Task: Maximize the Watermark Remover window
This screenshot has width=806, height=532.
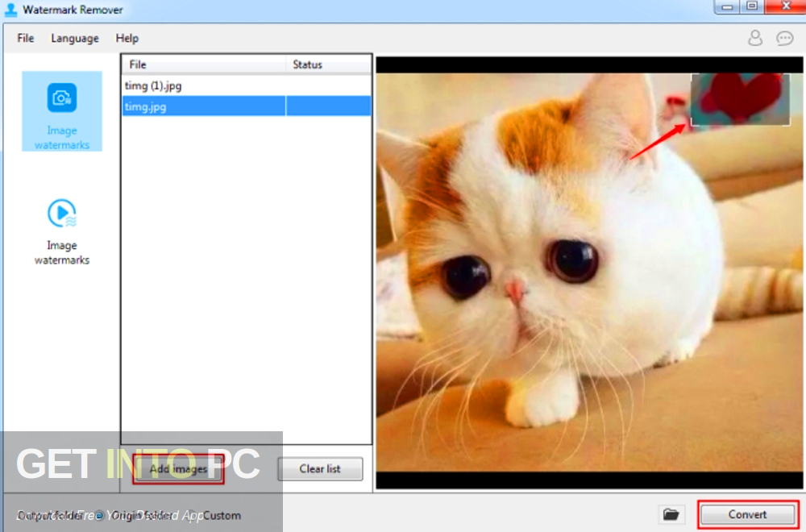Action: click(x=752, y=6)
